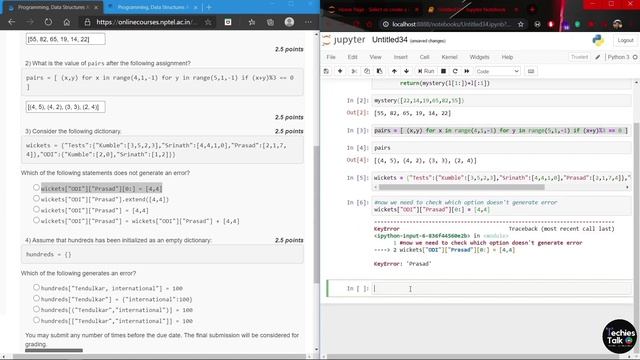The image size is (640, 360).
Task: Add NPTEL page to favorites star in address bar
Action: click(208, 22)
